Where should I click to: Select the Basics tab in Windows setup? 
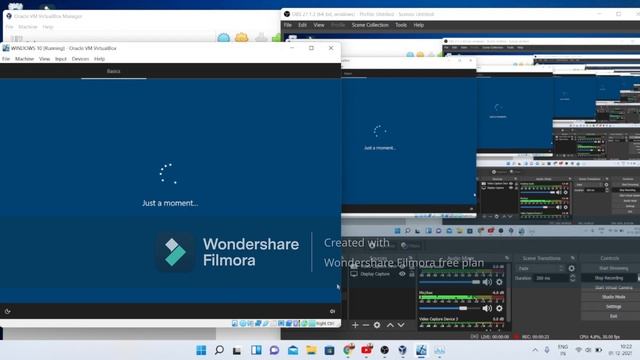pos(113,71)
